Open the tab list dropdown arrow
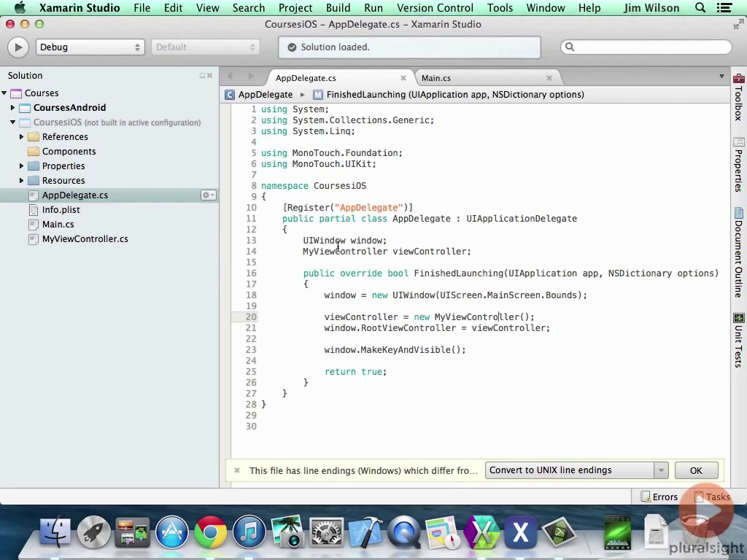The height and width of the screenshot is (560, 747). pyautogui.click(x=721, y=76)
